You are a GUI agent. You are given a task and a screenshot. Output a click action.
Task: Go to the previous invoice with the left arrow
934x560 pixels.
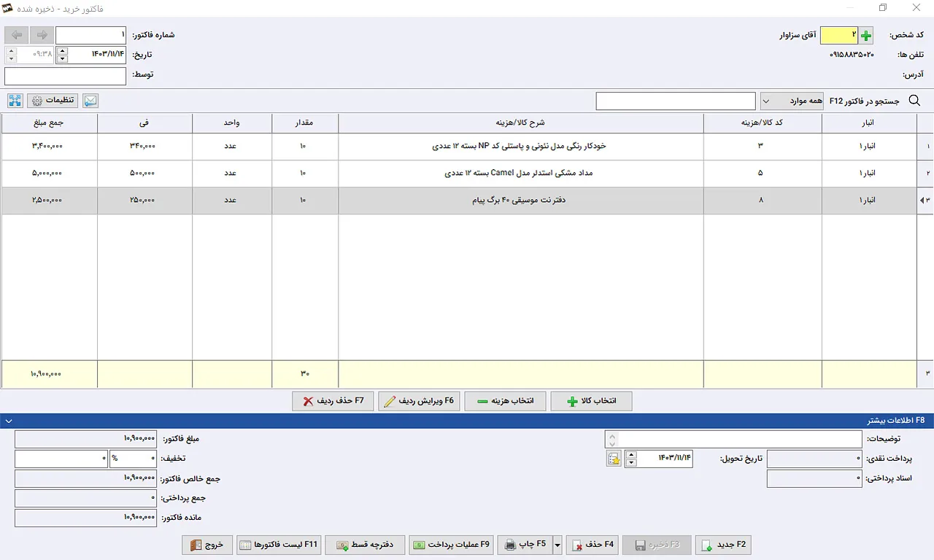(x=17, y=35)
